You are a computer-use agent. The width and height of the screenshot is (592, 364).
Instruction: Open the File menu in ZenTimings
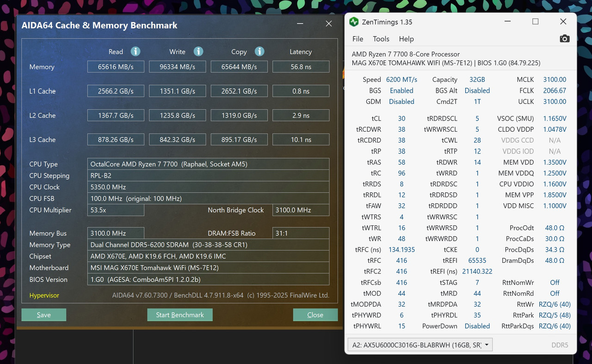pyautogui.click(x=358, y=39)
